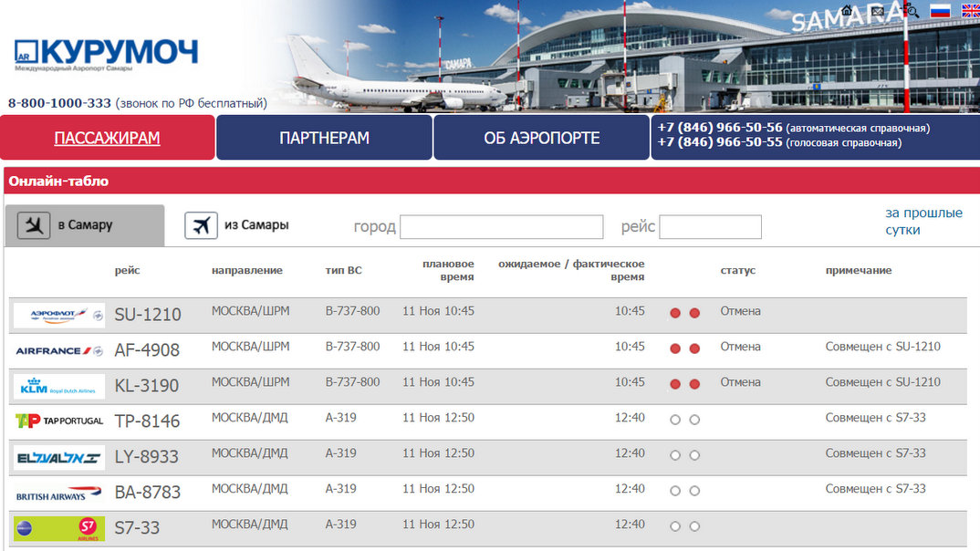This screenshot has height=551, width=980.
Task: Open the ПАРТНЕРАМ menu
Action: tap(324, 138)
